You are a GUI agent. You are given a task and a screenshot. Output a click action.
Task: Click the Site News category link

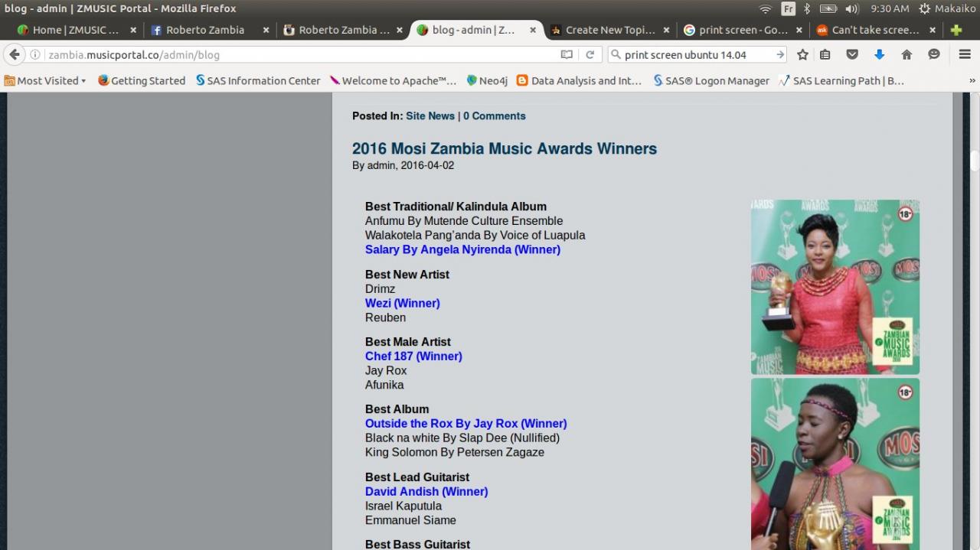430,116
